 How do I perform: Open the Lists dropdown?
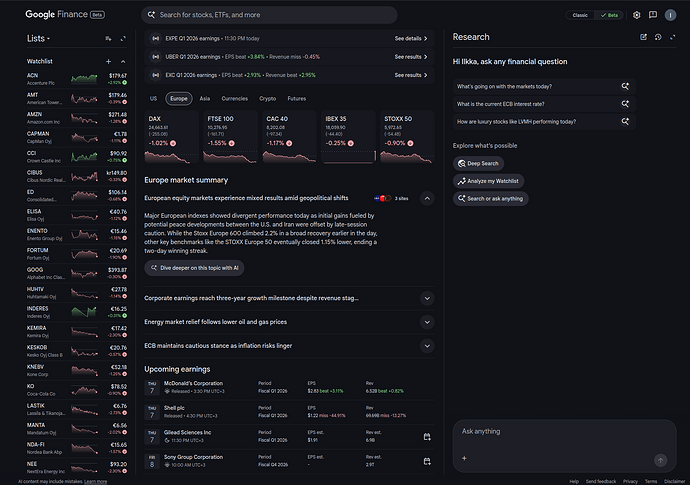[38, 39]
